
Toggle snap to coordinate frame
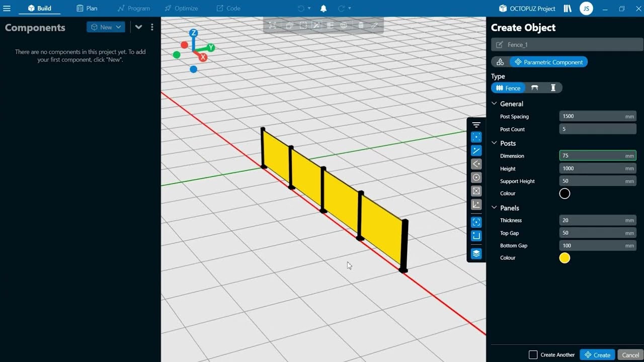[x=476, y=205]
